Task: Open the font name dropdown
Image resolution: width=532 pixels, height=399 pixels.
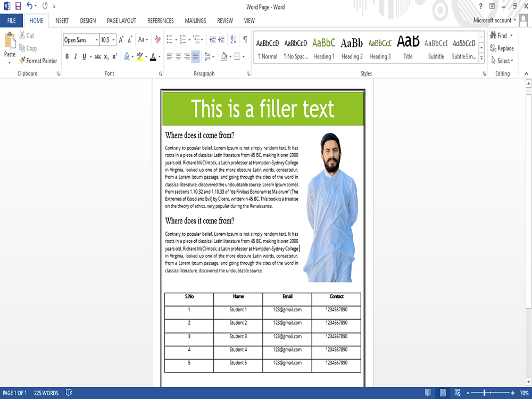Action: click(97, 40)
